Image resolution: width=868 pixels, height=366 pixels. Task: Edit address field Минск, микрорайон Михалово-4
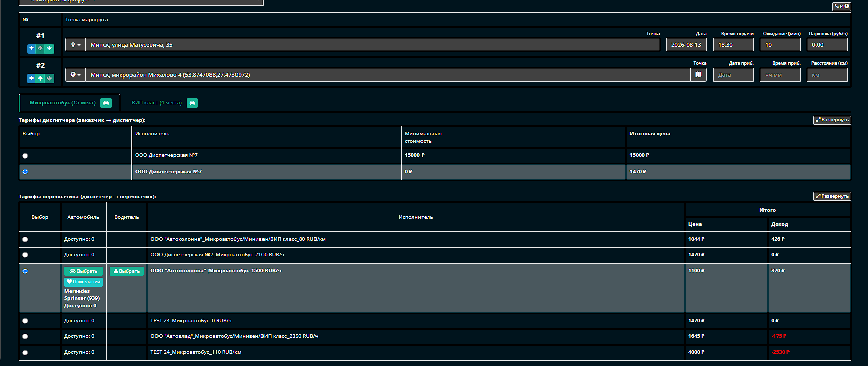tap(388, 75)
